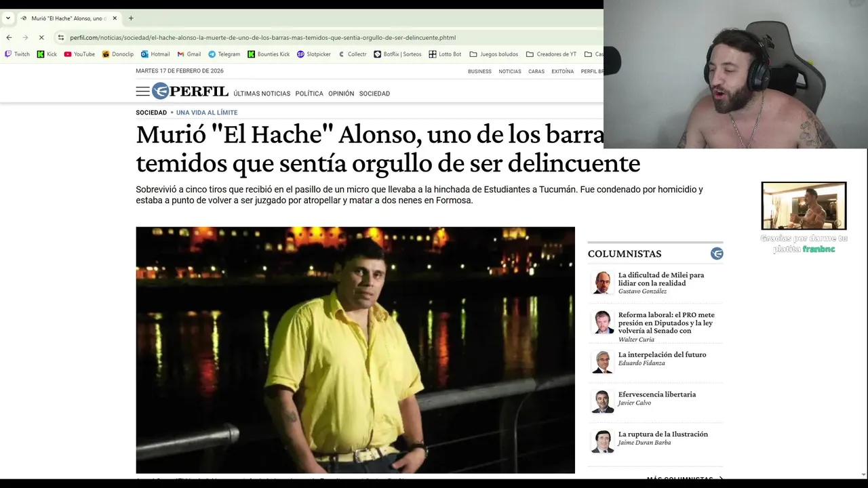The height and width of the screenshot is (488, 868).
Task: Click Eduardo Fidanza's portrait thumbnail
Action: click(602, 362)
